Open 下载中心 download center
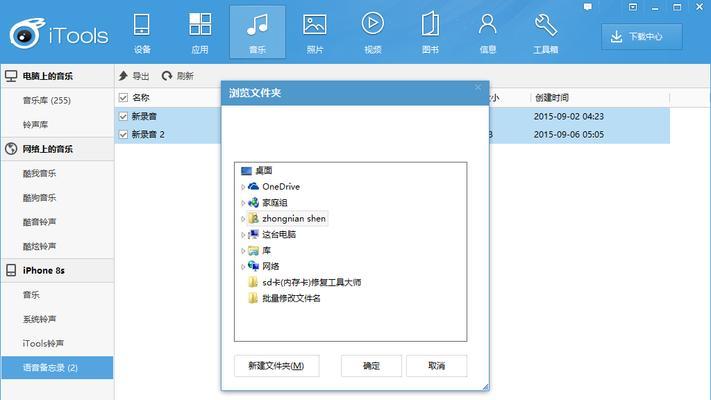Screen dimensions: 711x400 (x=642, y=37)
